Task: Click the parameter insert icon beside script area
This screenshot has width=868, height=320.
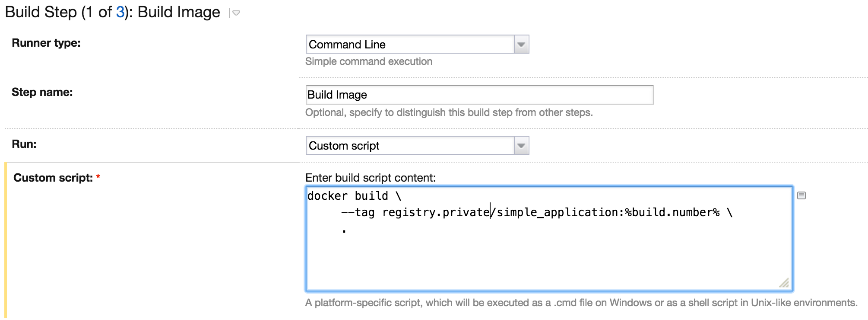Action: coord(801,195)
